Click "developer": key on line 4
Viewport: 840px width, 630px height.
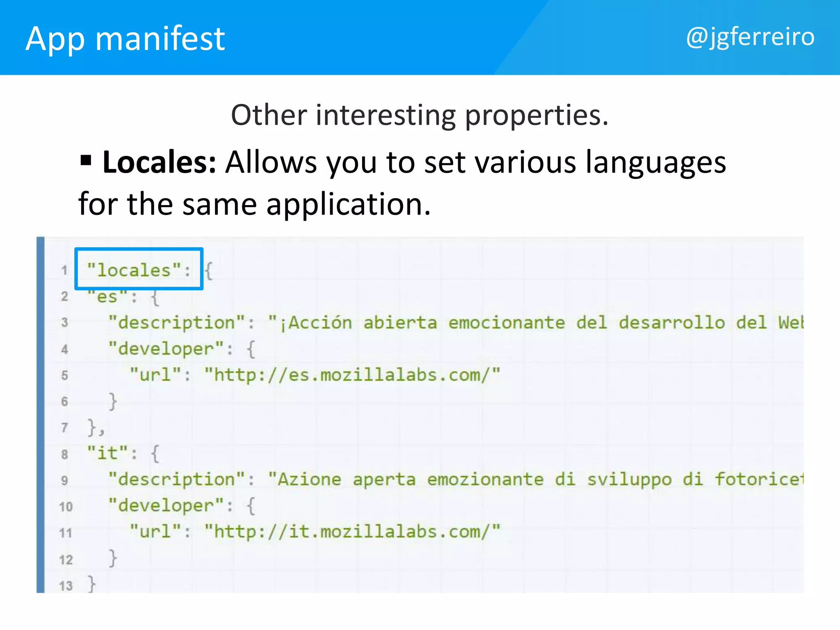click(x=171, y=349)
